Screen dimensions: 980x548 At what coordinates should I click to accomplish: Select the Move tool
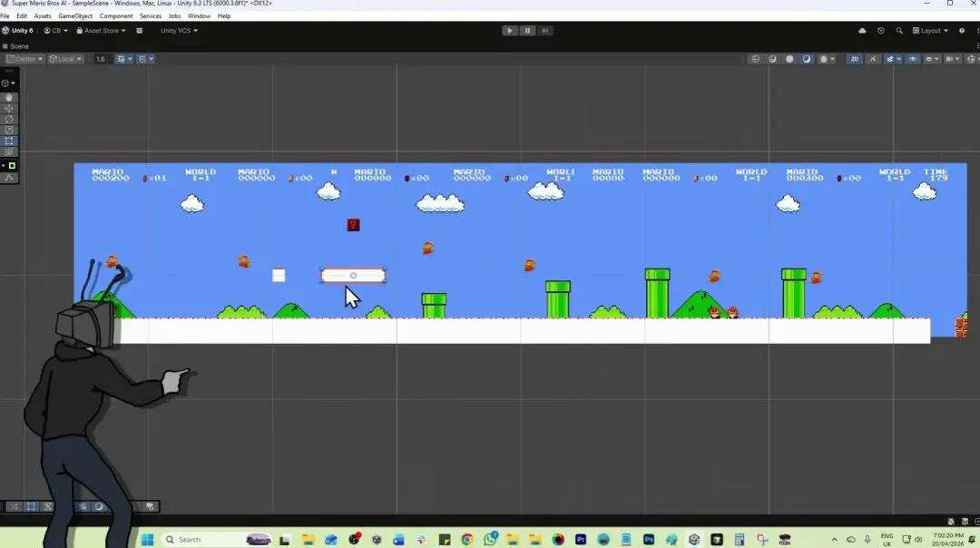pyautogui.click(x=9, y=108)
